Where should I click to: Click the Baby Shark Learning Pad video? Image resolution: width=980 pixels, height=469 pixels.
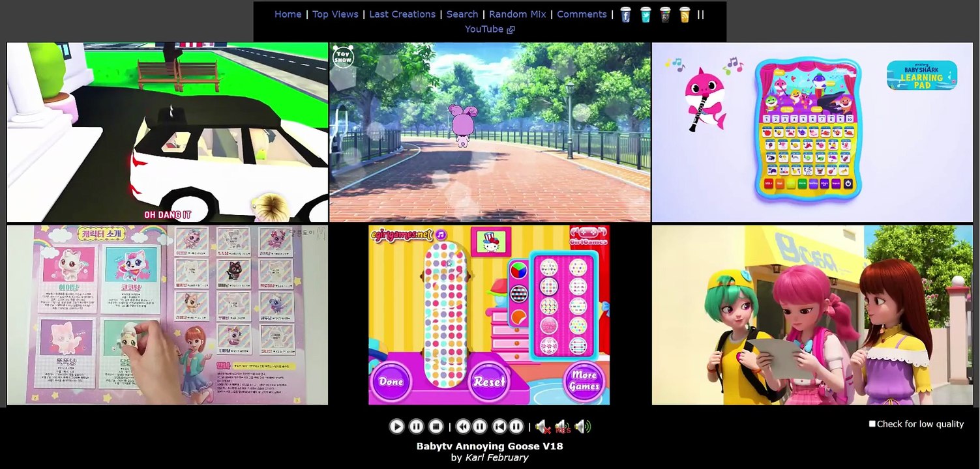[812, 133]
